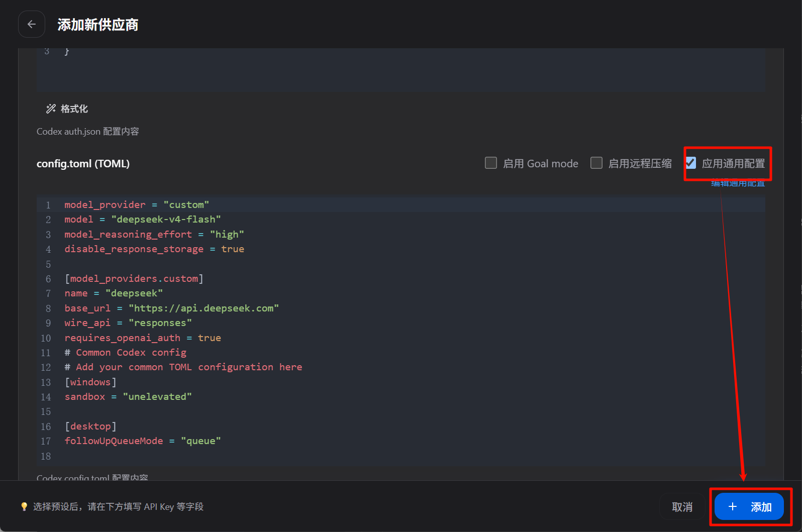Image resolution: width=802 pixels, height=532 pixels.
Task: Click the config.toml (TOML) label
Action: (x=83, y=163)
